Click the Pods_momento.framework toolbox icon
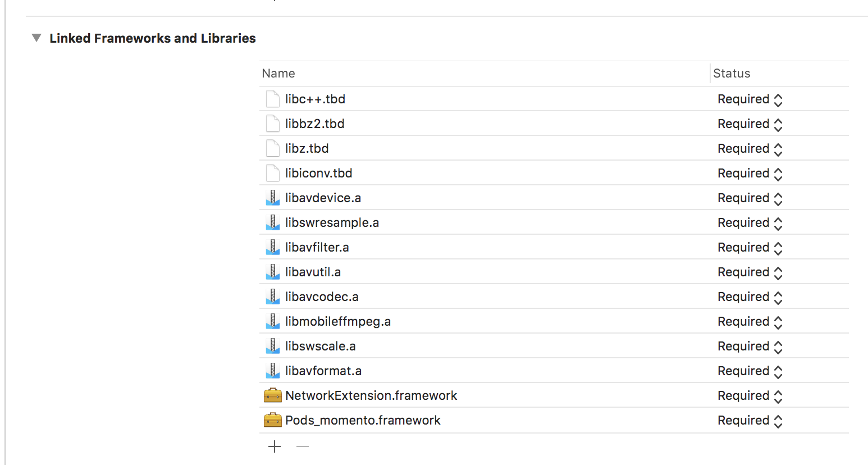868x465 pixels. (273, 420)
